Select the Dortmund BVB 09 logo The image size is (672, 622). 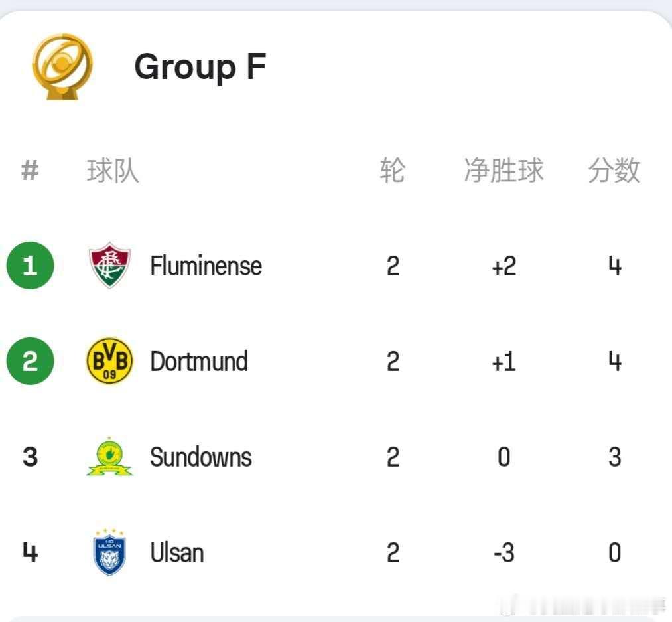(109, 360)
